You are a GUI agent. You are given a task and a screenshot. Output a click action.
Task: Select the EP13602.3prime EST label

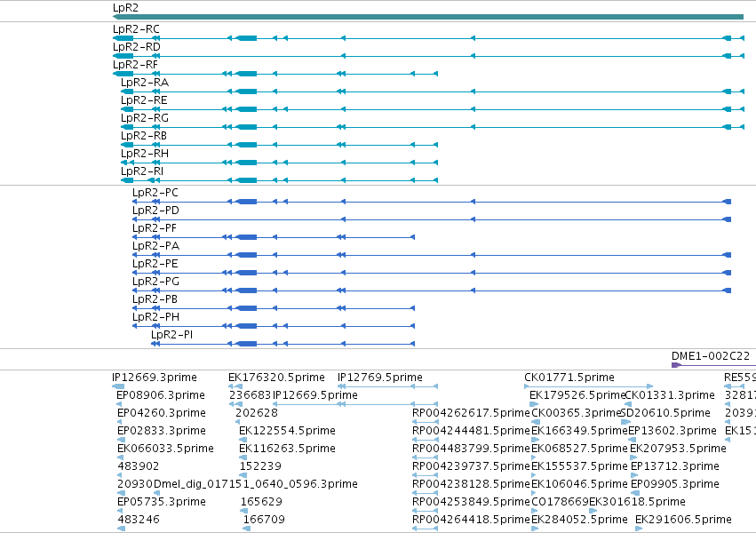(672, 432)
